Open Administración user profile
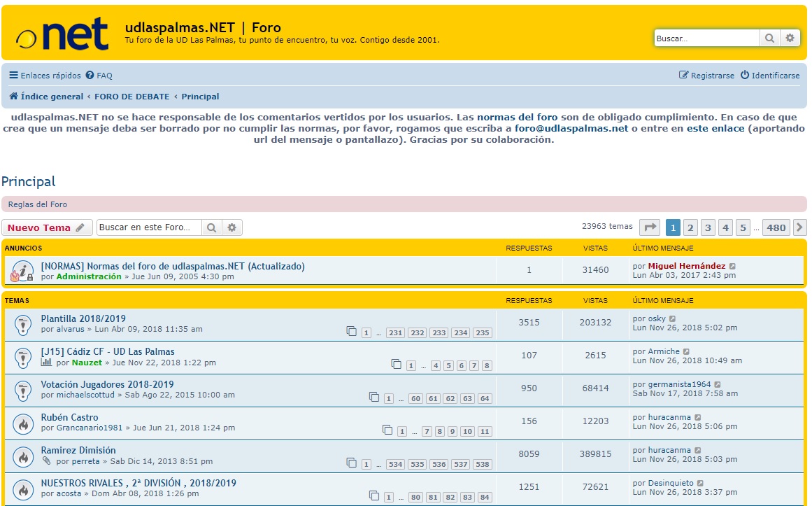Screen dimensions: 812x506 click(89, 276)
